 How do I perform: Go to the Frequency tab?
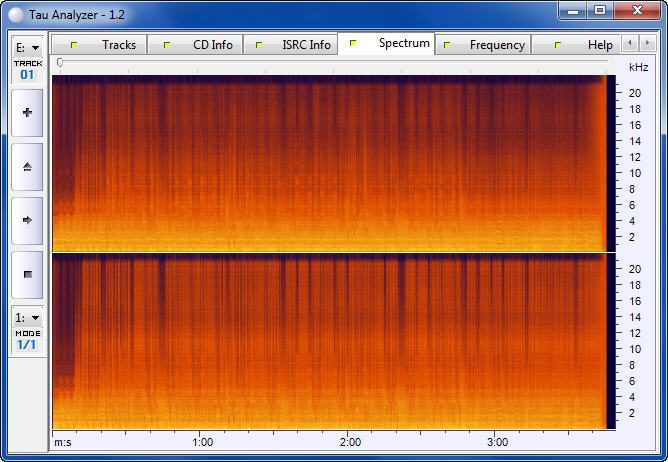point(487,45)
